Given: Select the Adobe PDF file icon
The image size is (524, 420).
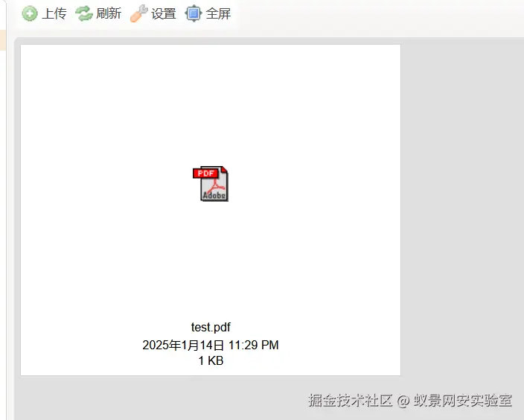Looking at the screenshot, I should point(211,184).
